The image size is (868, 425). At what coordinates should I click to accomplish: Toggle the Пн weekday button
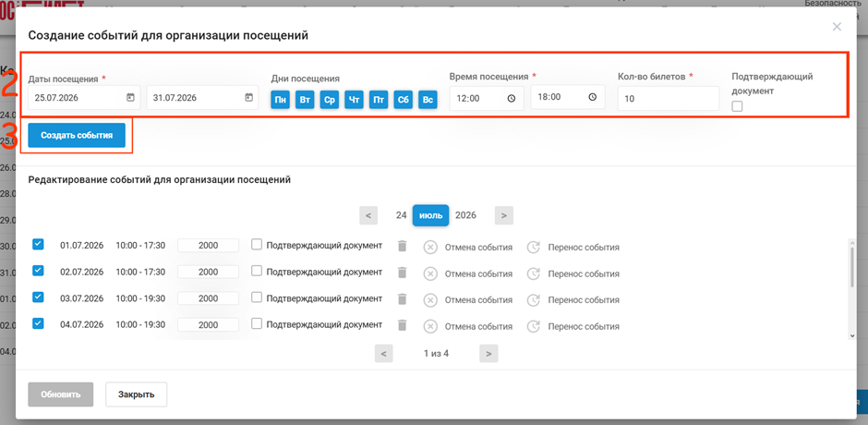click(281, 101)
